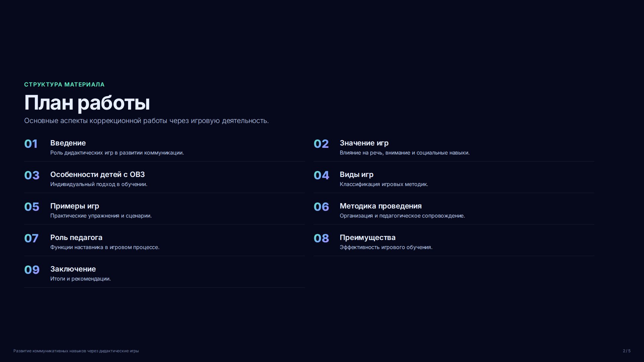Open the 'Значение игр' section title
This screenshot has width=644, height=362.
click(x=364, y=143)
